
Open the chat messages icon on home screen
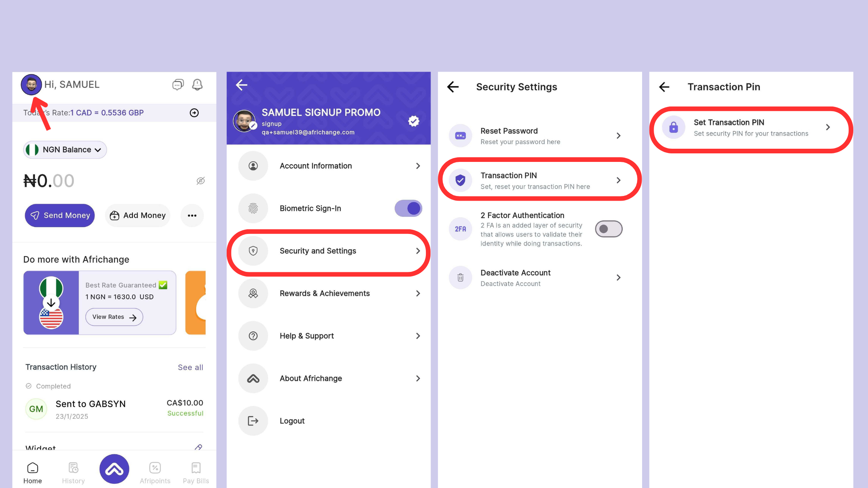coord(178,84)
